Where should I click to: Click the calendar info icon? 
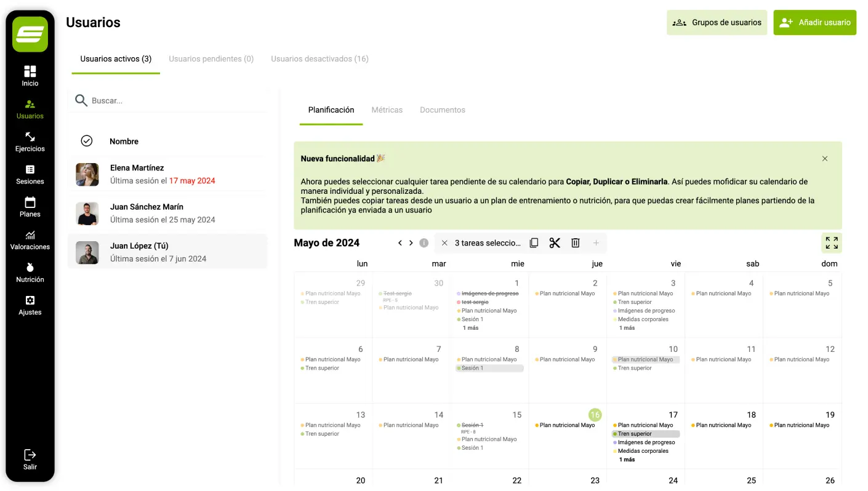click(424, 243)
